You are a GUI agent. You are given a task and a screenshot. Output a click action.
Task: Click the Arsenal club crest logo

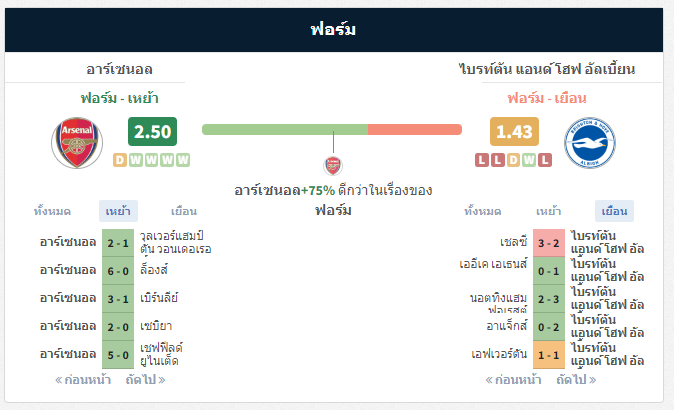click(77, 143)
